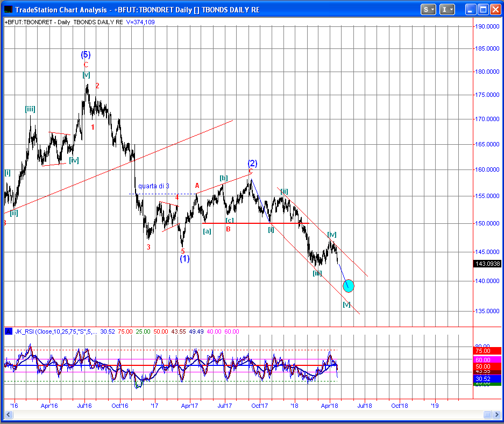This screenshot has width=504, height=424.
Task: Select the red 3 wave label near '17
Action: pos(148,247)
